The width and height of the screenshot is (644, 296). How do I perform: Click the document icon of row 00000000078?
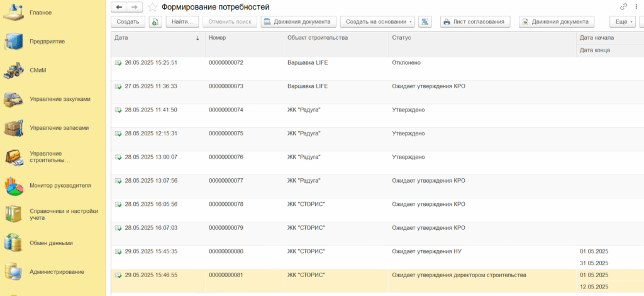pos(118,204)
